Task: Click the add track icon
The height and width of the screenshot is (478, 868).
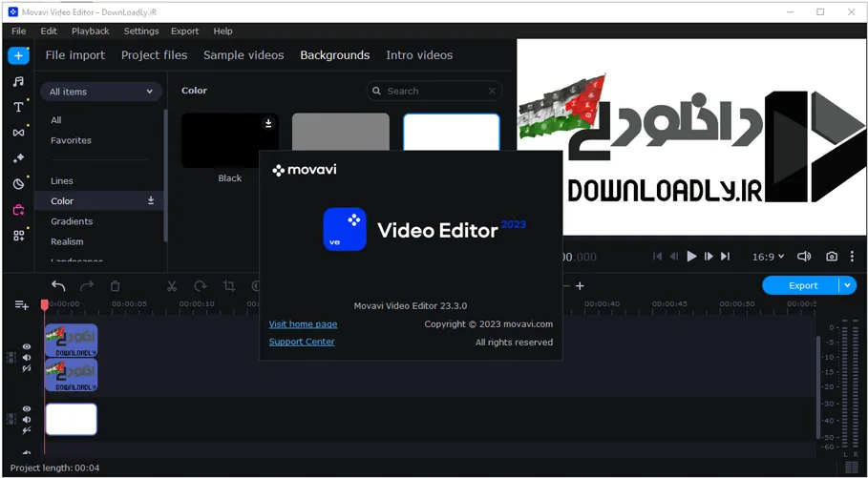Action: [x=21, y=305]
